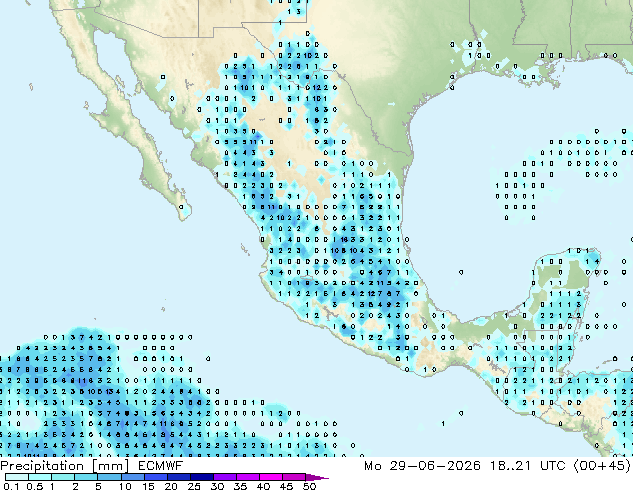Choose the 25–30 mm dark blue swatch
The height and width of the screenshot is (490, 634).
pos(202,477)
